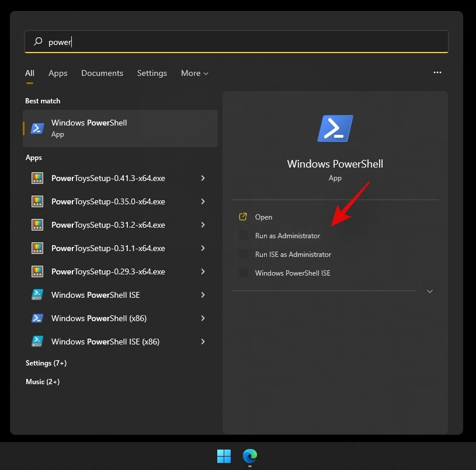476x470 pixels.
Task: Expand options for PowerToysSetup-0.29.3-x64.exe
Action: tap(203, 271)
